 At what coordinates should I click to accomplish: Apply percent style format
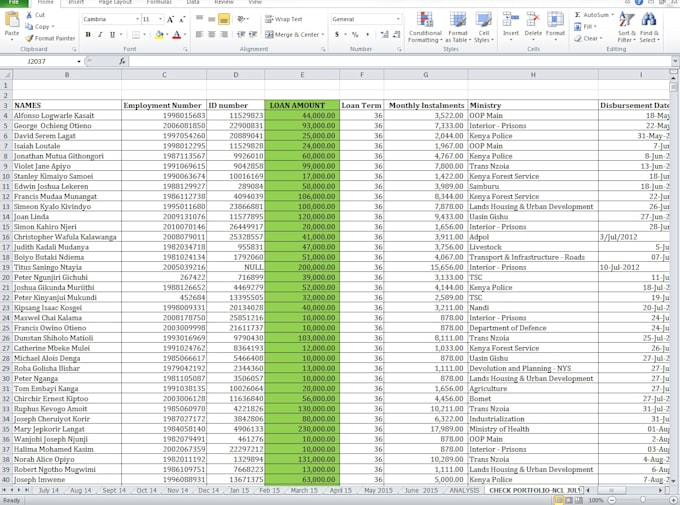click(355, 35)
